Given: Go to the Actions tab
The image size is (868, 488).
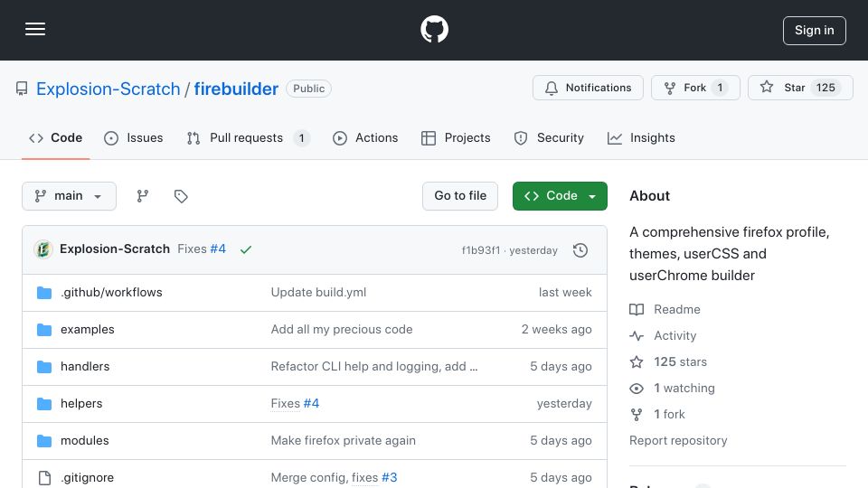Looking at the screenshot, I should tap(365, 137).
